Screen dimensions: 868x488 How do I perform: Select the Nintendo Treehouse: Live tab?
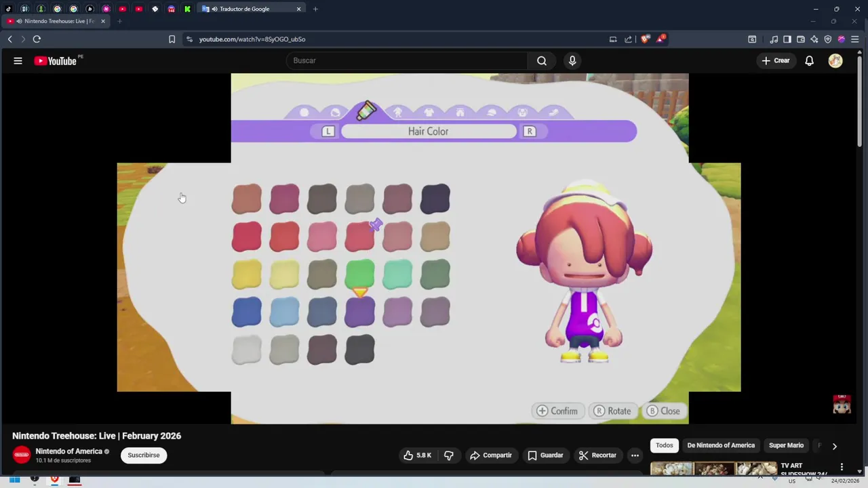tap(54, 21)
